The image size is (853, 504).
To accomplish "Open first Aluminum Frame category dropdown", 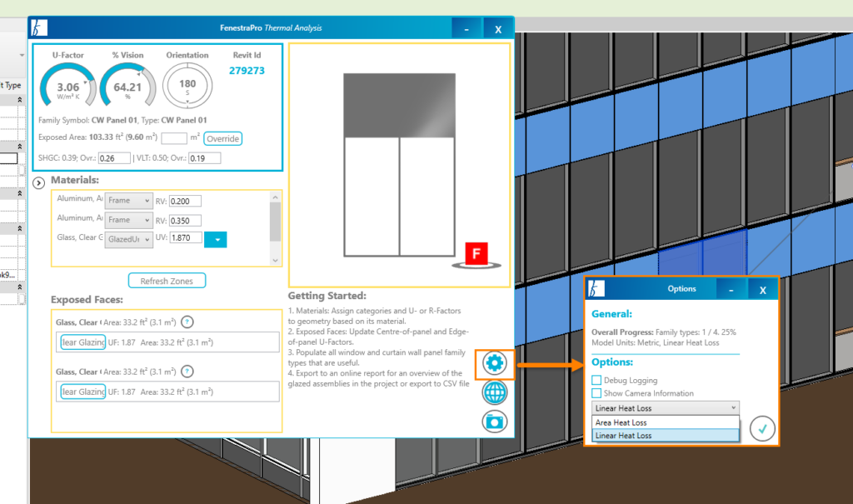I will pyautogui.click(x=129, y=201).
